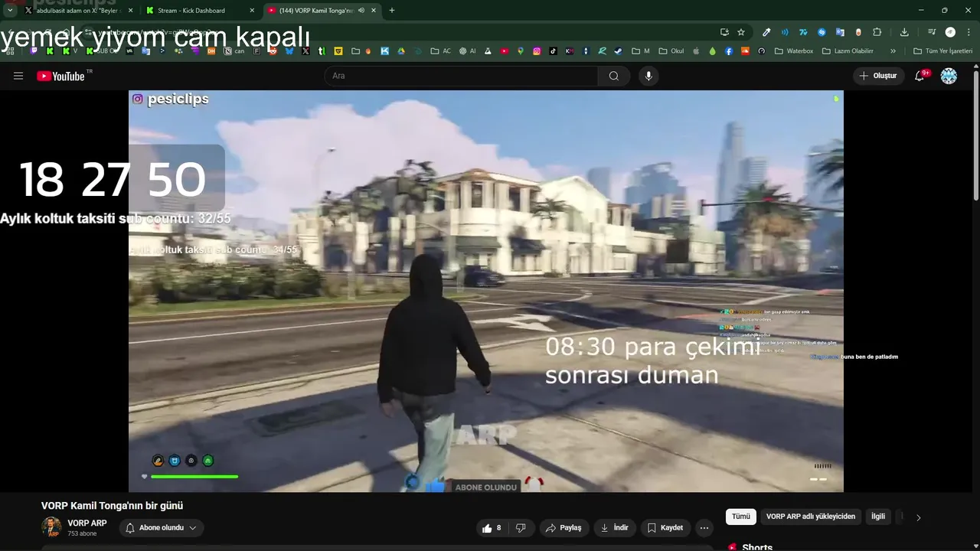The width and height of the screenshot is (980, 551).
Task: Click the Oluştur create button
Action: click(879, 76)
